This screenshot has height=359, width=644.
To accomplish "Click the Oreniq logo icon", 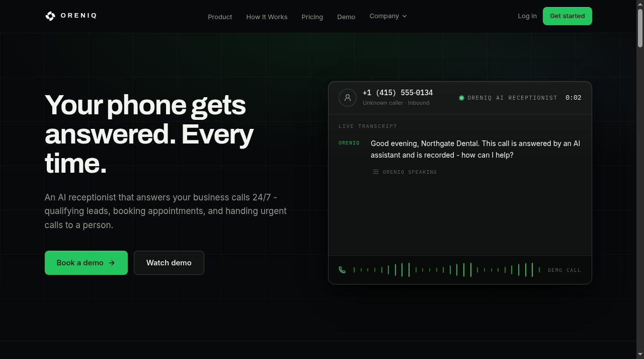I will click(x=50, y=16).
